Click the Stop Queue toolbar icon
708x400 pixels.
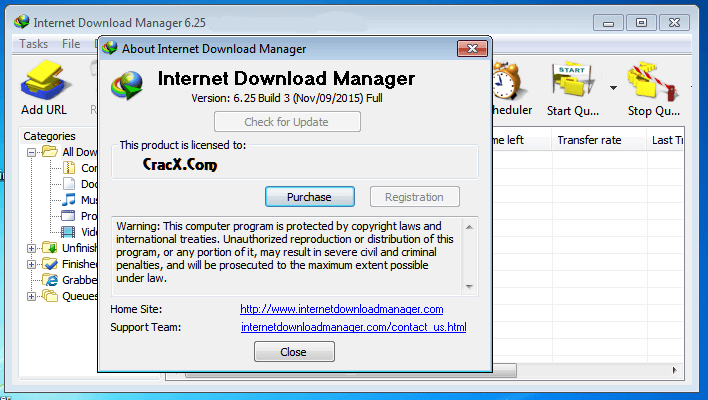[653, 81]
